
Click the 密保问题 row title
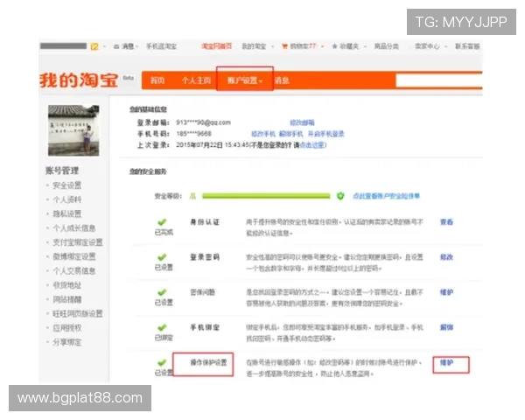(203, 292)
